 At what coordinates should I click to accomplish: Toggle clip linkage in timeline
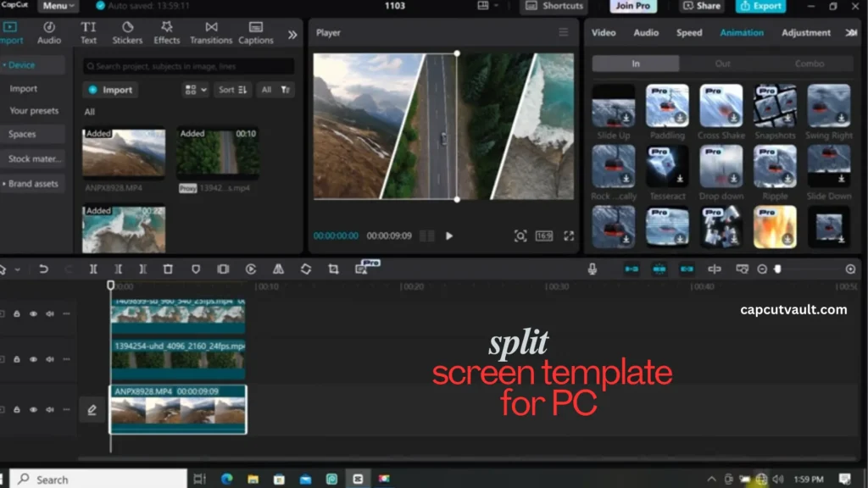(x=687, y=269)
